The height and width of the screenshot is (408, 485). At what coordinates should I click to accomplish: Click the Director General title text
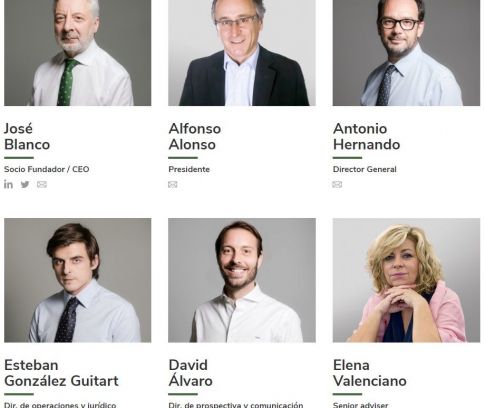[x=365, y=169]
